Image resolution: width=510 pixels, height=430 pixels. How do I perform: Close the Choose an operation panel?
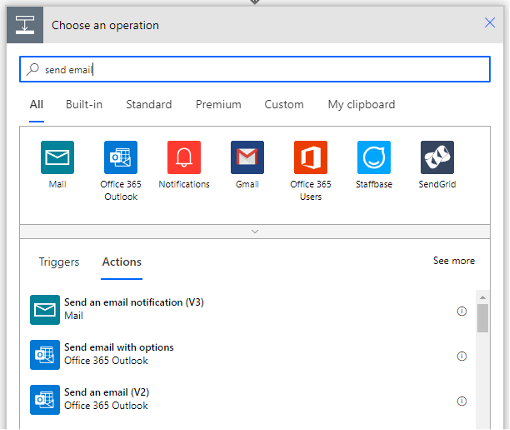(x=490, y=23)
